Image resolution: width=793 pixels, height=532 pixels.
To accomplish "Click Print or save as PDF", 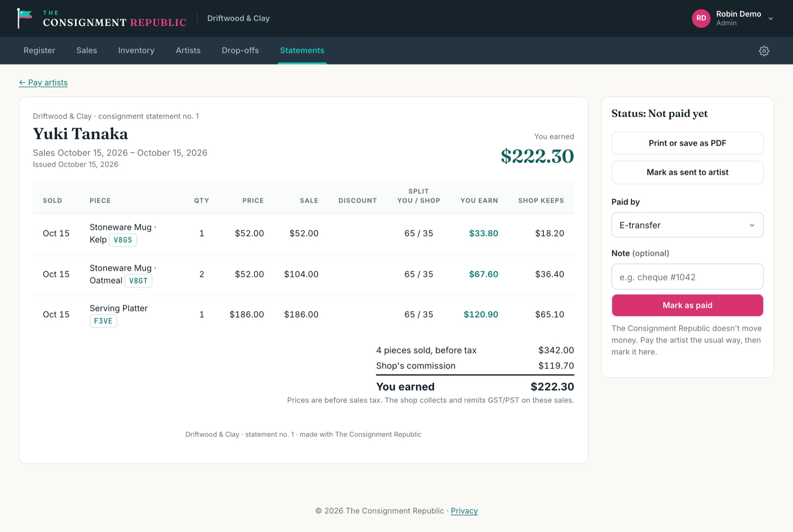I will point(687,143).
